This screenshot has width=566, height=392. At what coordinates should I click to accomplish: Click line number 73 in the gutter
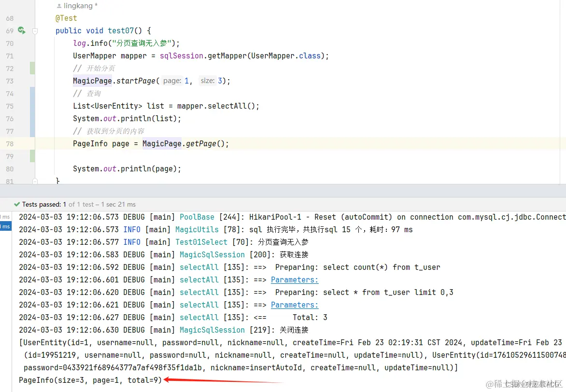(x=10, y=81)
